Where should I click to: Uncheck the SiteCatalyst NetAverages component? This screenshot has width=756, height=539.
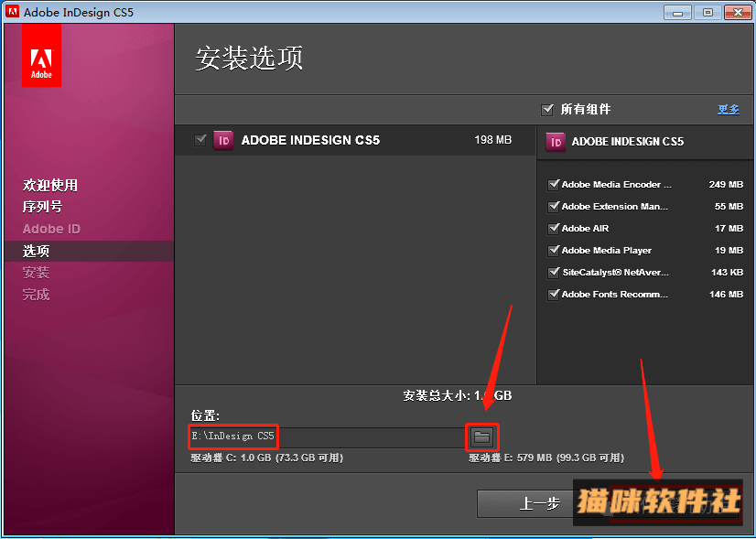(x=553, y=273)
